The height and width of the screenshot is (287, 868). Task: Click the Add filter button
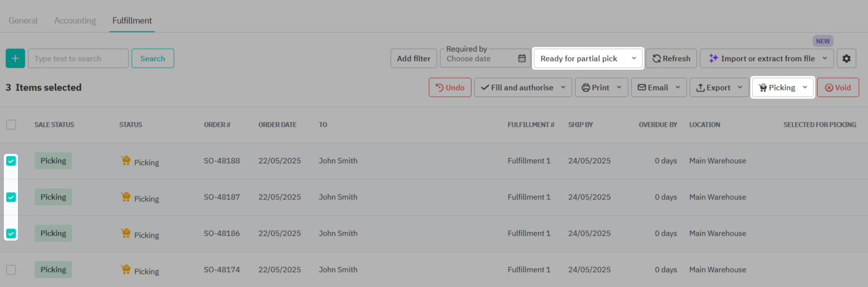[x=413, y=59]
